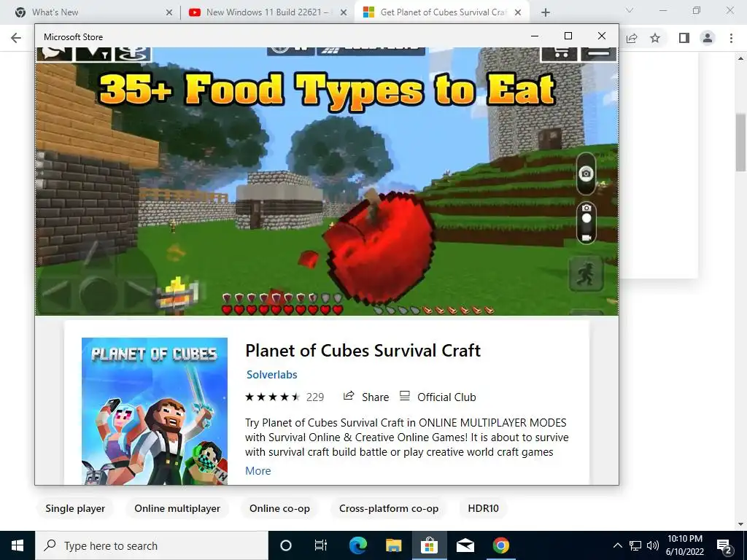Open Cortana circle icon
This screenshot has height=560, width=747.
click(286, 545)
